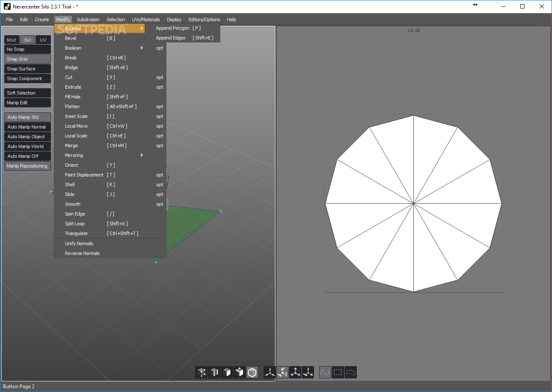Expand the Mirroring submenu arrow
This screenshot has height=392, width=552.
pos(142,155)
